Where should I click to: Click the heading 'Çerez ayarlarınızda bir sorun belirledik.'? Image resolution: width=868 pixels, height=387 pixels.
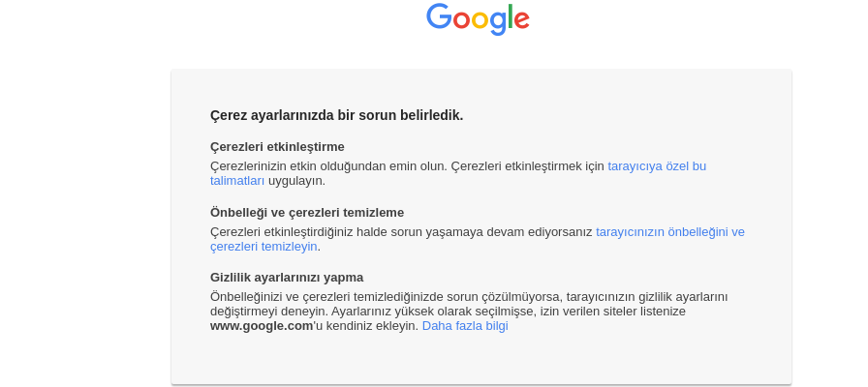point(336,115)
